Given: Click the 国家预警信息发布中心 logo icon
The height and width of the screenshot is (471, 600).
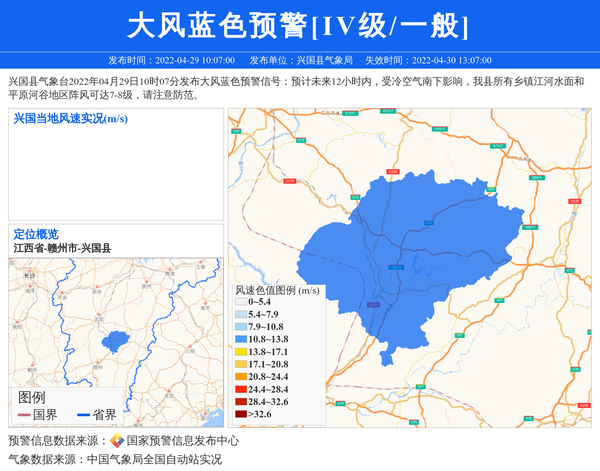Looking at the screenshot, I should pyautogui.click(x=117, y=441).
